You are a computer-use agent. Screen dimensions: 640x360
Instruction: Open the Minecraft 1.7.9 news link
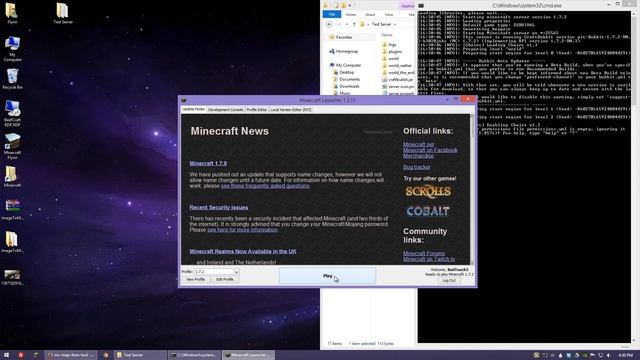coord(208,163)
